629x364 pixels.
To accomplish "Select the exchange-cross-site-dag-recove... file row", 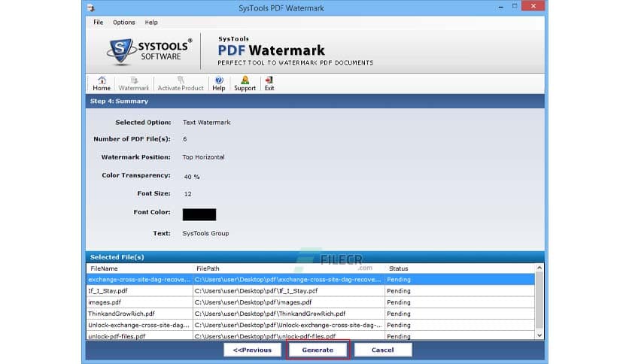I will tap(311, 280).
